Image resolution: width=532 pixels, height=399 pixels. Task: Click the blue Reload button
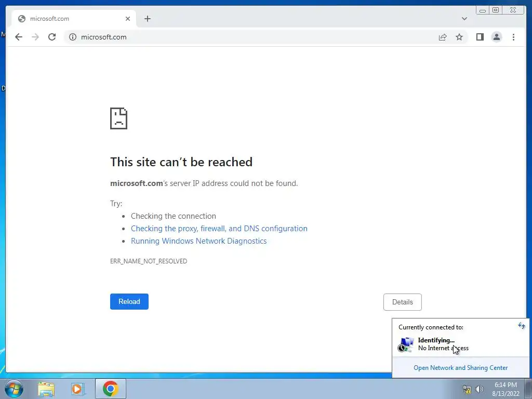[129, 302]
